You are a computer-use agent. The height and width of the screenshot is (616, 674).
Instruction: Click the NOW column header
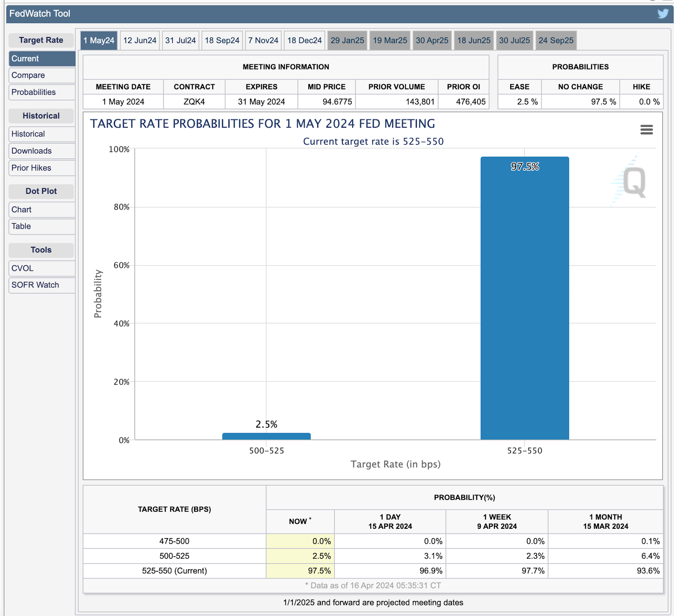coord(300,521)
